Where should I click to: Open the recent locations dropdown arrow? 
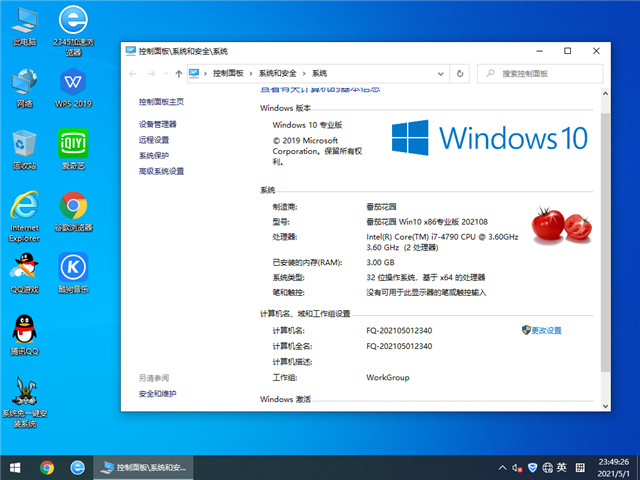pos(166,74)
